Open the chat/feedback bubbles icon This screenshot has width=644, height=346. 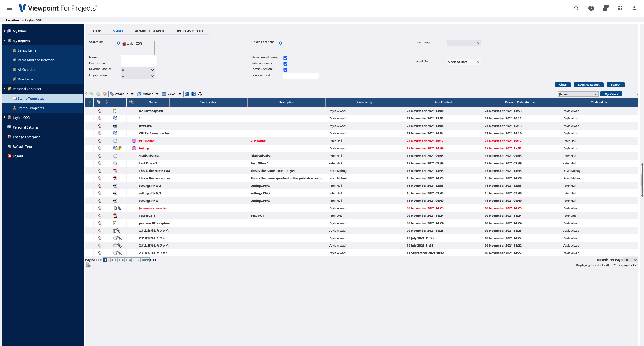(605, 8)
